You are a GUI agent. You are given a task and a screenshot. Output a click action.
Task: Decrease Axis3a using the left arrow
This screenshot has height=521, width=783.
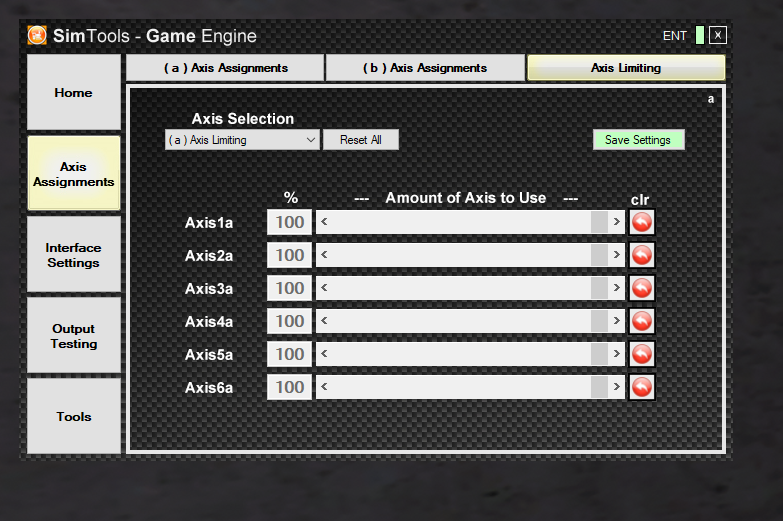point(325,288)
